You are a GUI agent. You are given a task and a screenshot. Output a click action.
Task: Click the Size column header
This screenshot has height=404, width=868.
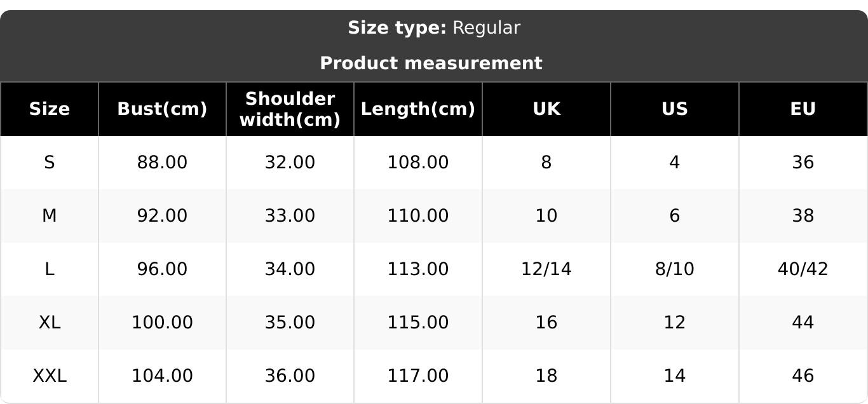50,109
